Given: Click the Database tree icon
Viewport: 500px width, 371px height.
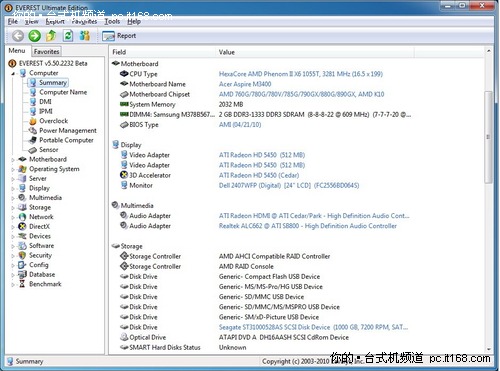Looking at the screenshot, I should tap(22, 275).
